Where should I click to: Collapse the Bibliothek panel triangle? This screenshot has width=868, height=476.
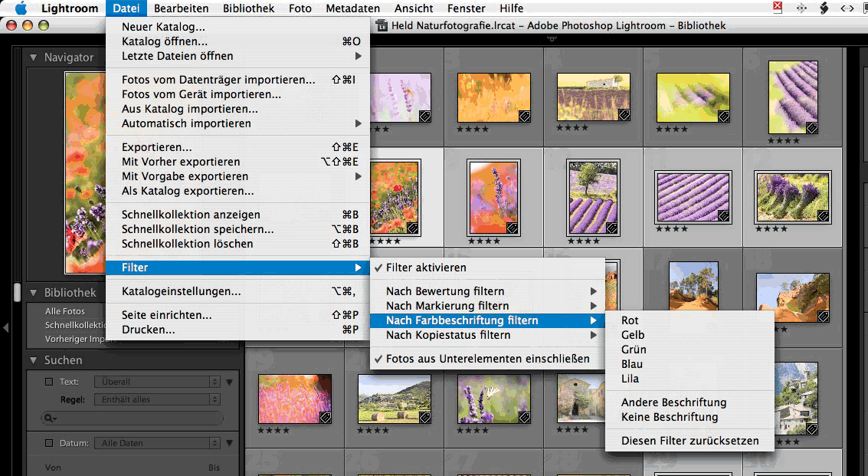[x=33, y=293]
